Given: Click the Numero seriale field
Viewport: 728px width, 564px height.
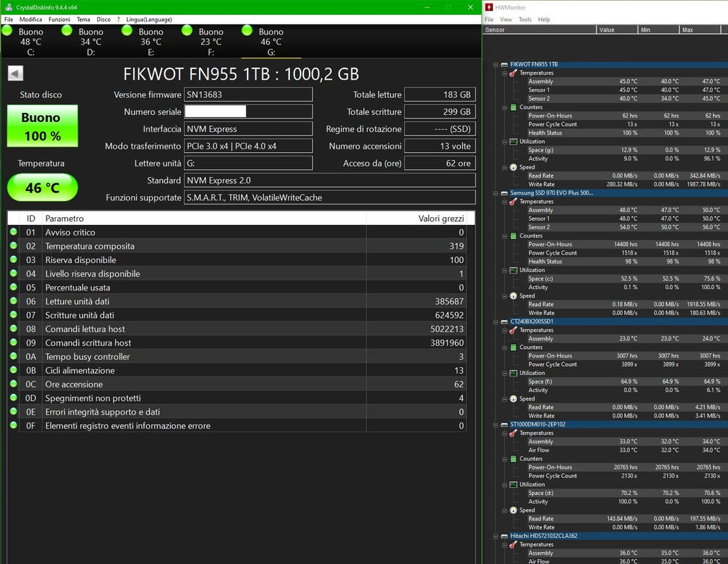Looking at the screenshot, I should click(x=248, y=112).
